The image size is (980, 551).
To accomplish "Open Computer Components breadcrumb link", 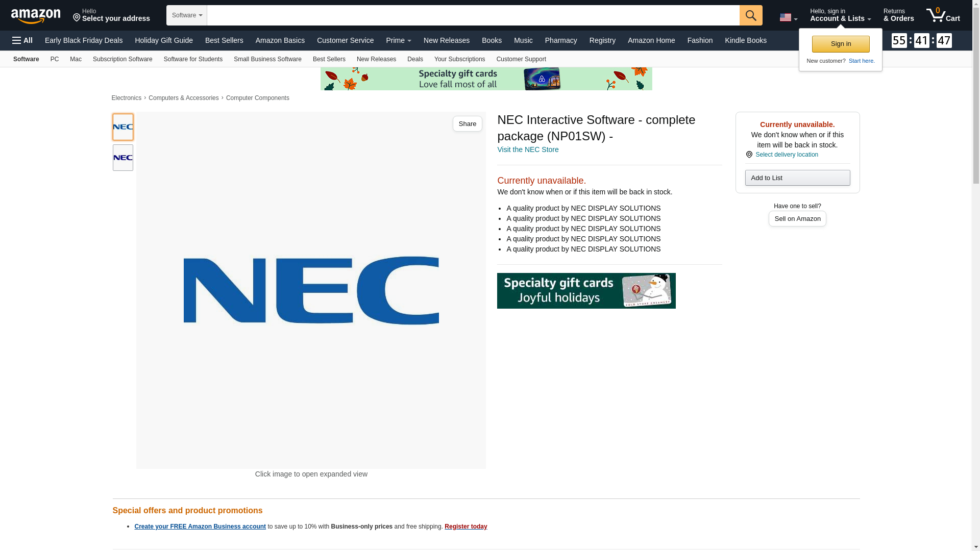I will point(257,98).
